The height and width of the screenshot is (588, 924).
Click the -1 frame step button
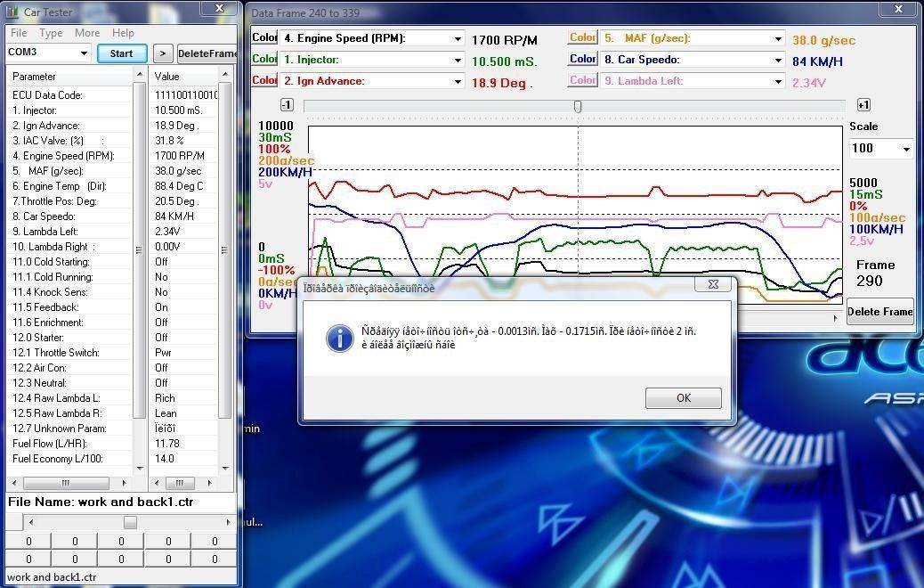[x=287, y=105]
